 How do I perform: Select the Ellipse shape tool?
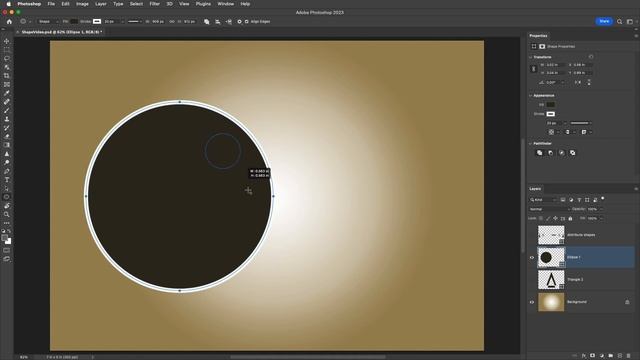point(7,197)
